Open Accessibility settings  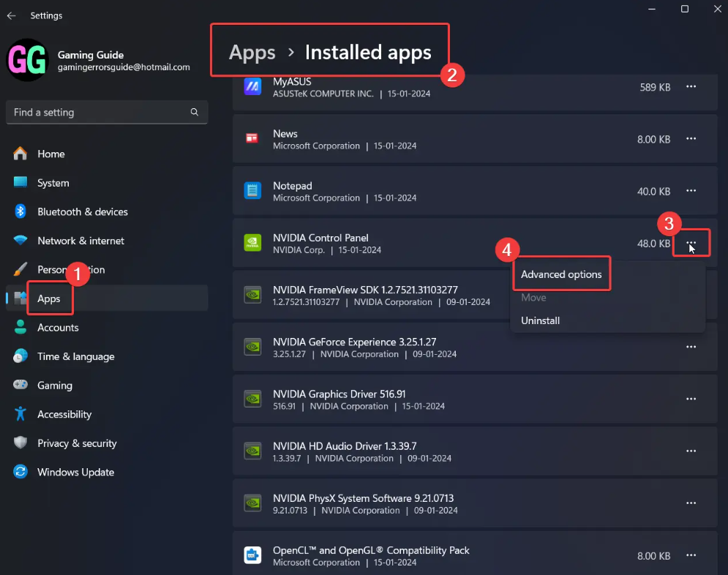click(107, 415)
